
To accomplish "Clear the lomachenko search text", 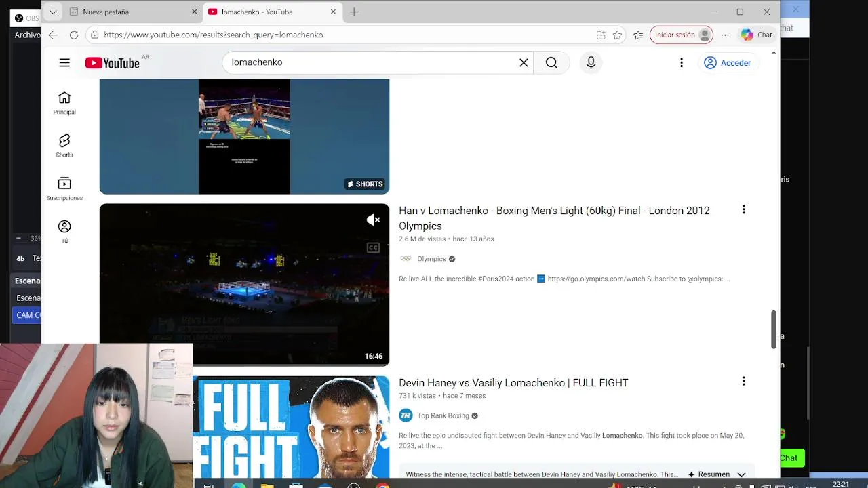I will 524,62.
